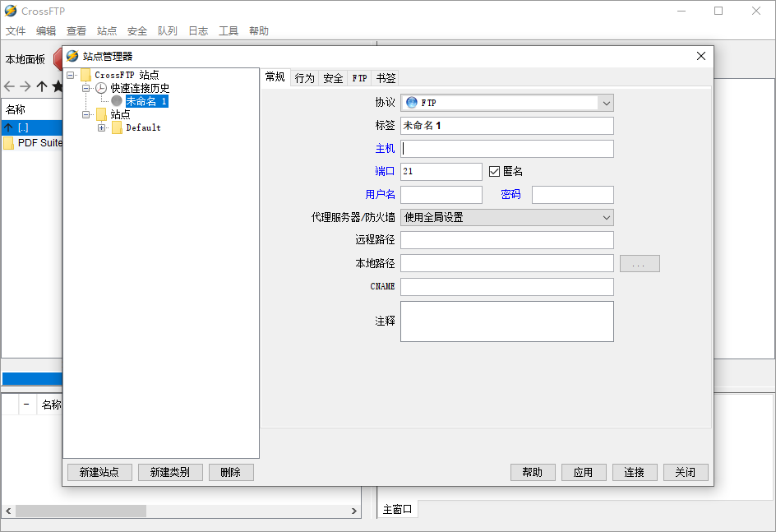Click the browse ... button for local path
Viewport: 776px width, 532px height.
[640, 263]
